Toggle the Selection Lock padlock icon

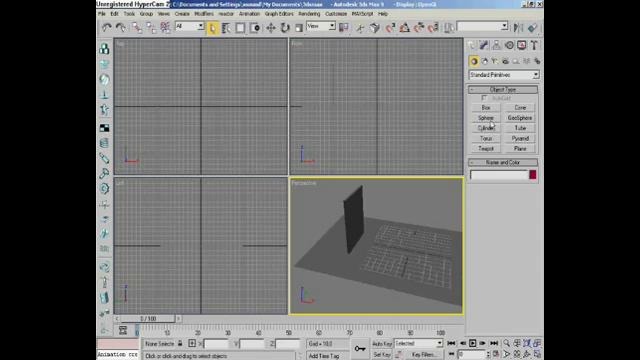coord(180,344)
